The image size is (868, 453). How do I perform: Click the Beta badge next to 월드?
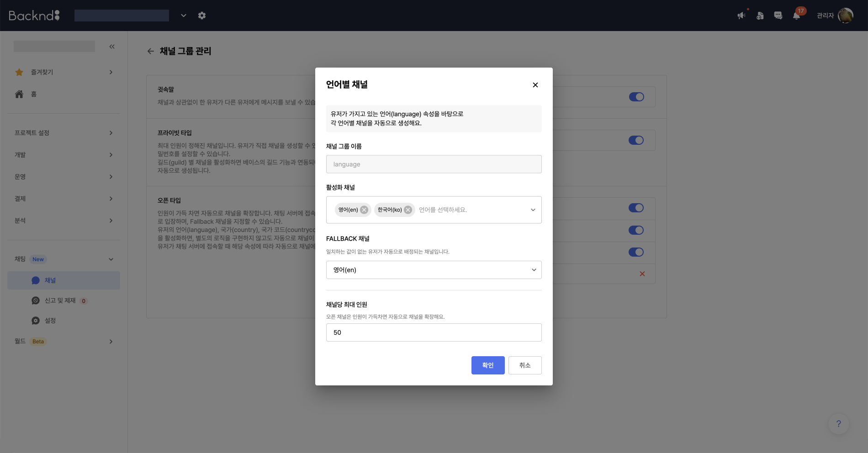(x=38, y=342)
